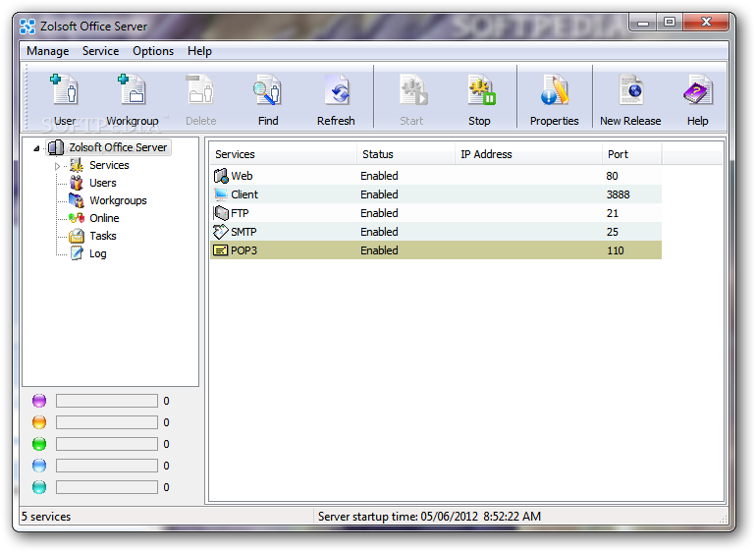Click the POP3 row Enabled status
This screenshot has height=552, width=756.
point(379,250)
